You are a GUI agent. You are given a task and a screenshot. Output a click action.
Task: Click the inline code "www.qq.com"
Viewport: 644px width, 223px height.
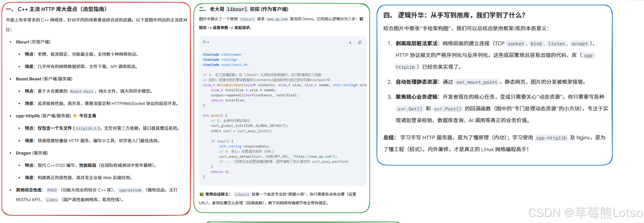pos(277,19)
